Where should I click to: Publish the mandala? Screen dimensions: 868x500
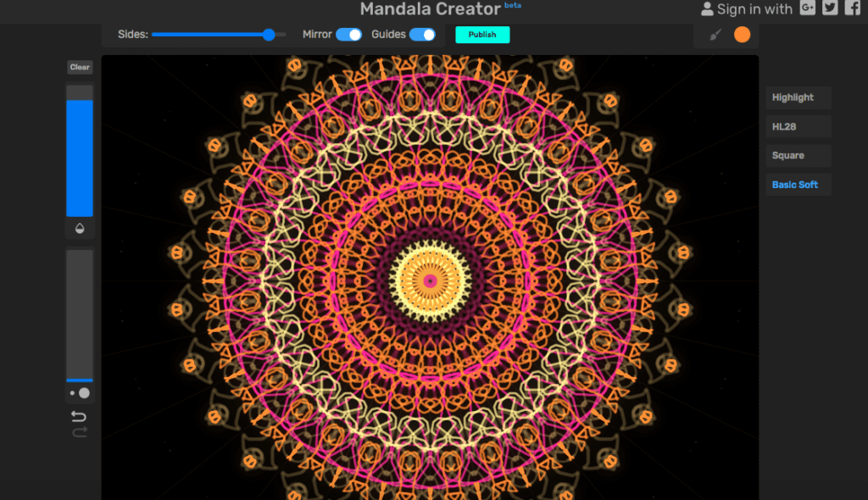(482, 35)
